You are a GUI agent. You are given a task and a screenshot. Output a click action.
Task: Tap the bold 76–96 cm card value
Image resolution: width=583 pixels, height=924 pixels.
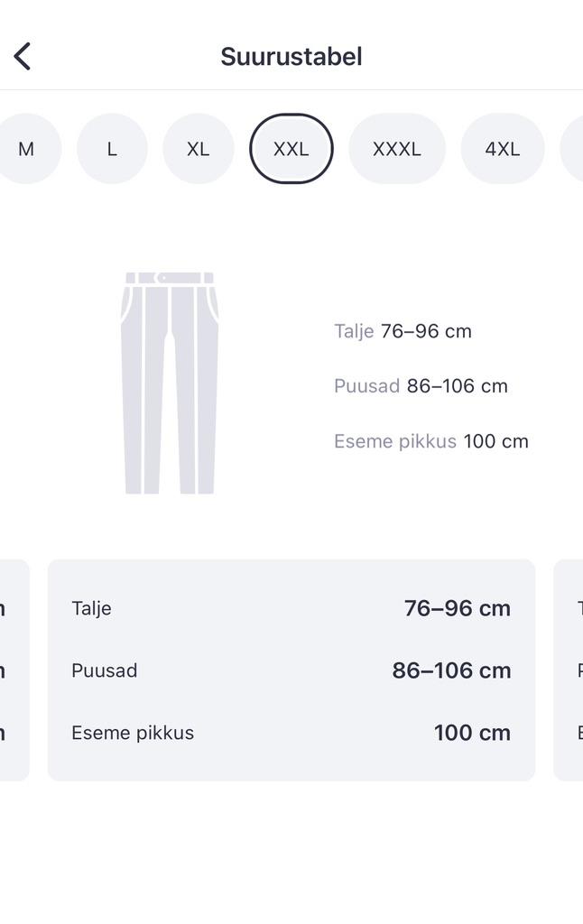click(458, 608)
